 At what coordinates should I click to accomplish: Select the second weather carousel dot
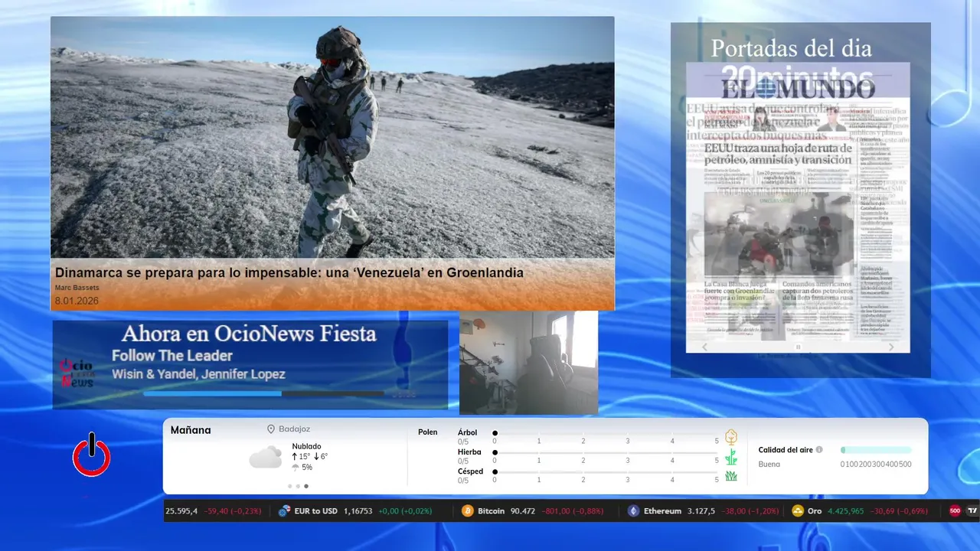pos(298,486)
